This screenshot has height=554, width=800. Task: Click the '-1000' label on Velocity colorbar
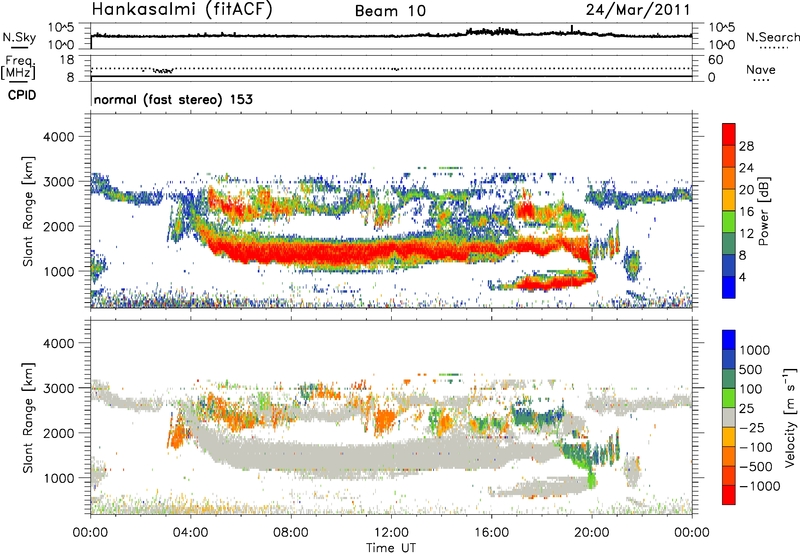[759, 486]
